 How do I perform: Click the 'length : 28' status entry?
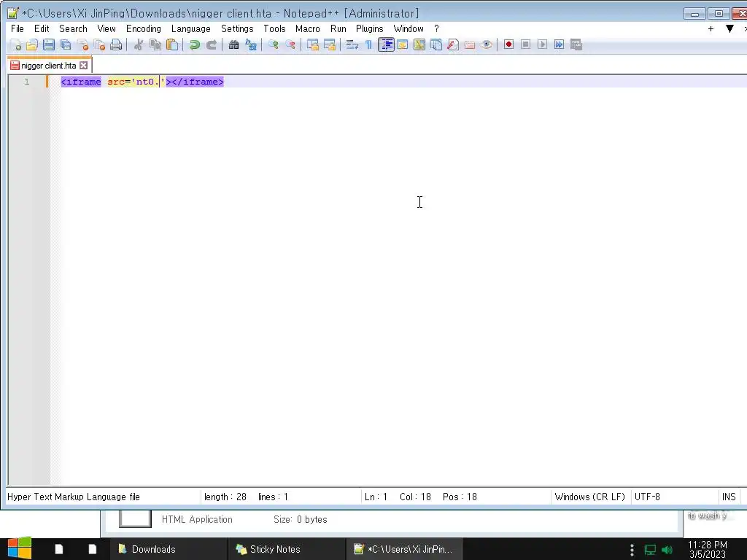[225, 497]
